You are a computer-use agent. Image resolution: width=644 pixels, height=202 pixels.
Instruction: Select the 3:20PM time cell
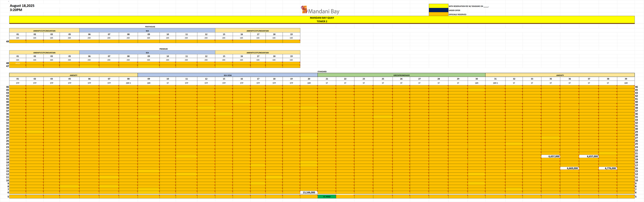tap(16, 10)
